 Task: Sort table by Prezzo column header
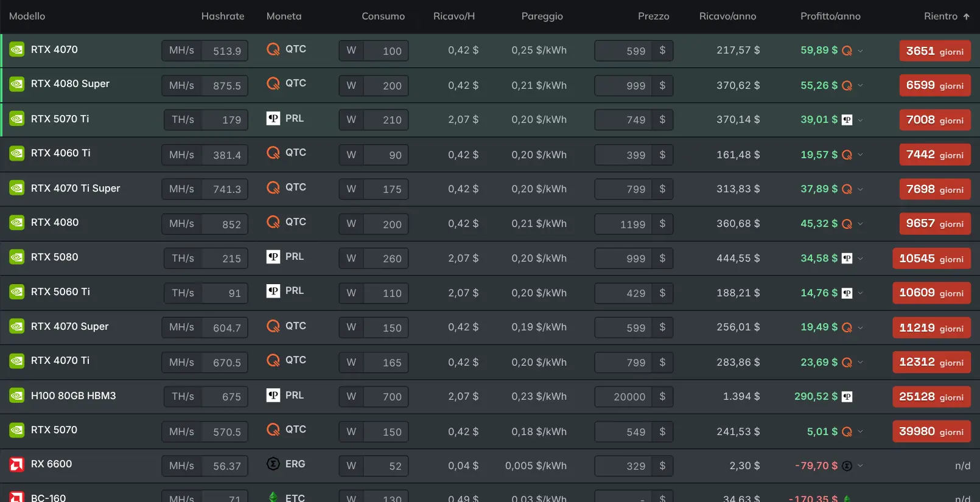(x=653, y=16)
